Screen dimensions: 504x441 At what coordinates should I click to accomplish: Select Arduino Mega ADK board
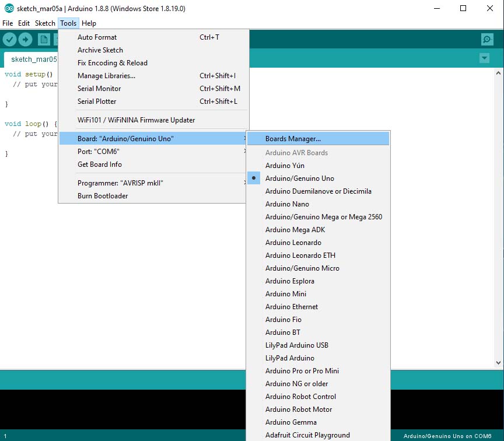[318, 230]
